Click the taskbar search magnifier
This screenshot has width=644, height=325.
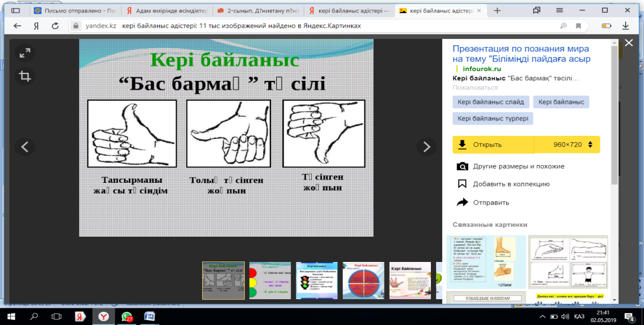[34, 316]
